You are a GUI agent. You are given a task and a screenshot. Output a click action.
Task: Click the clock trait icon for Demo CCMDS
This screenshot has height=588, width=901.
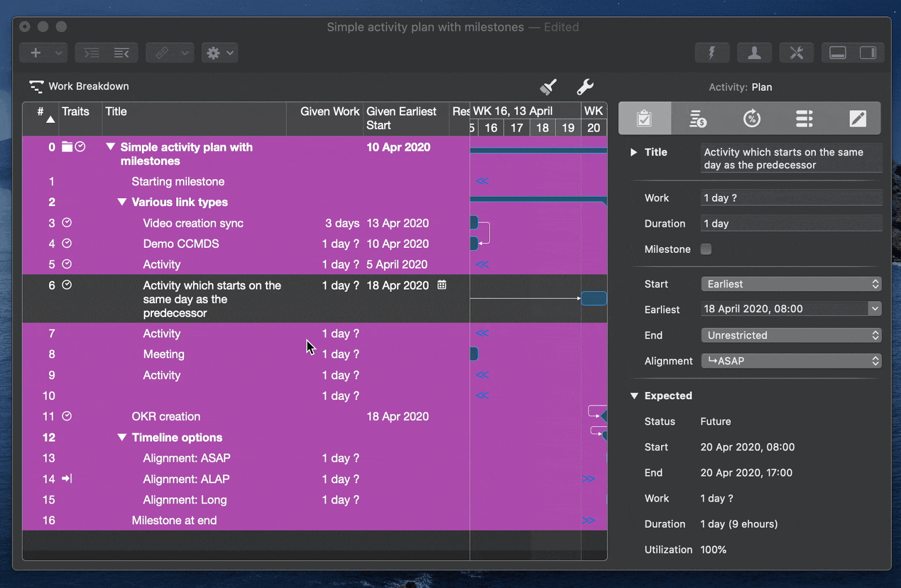(x=67, y=243)
